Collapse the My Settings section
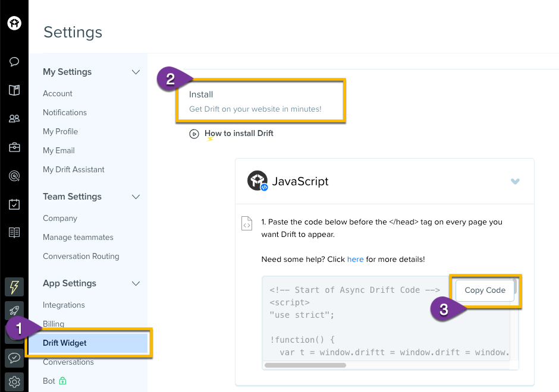559x392 pixels. pyautogui.click(x=136, y=71)
